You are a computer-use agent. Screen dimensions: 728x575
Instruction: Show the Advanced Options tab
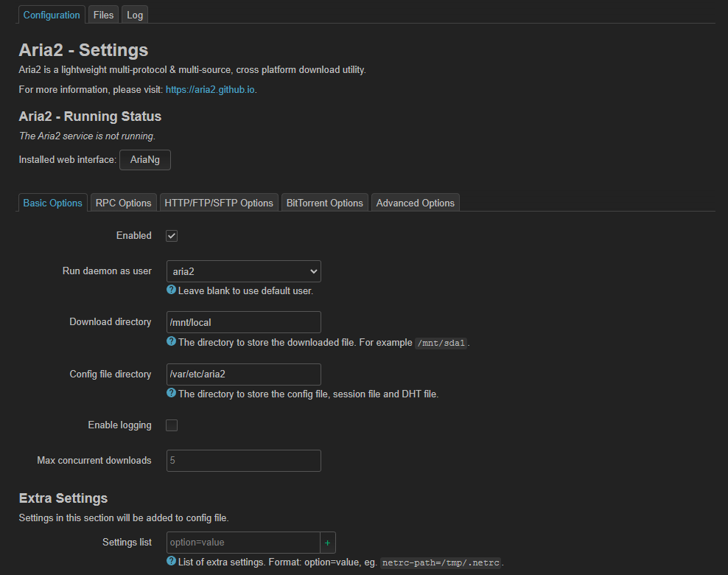(x=415, y=203)
